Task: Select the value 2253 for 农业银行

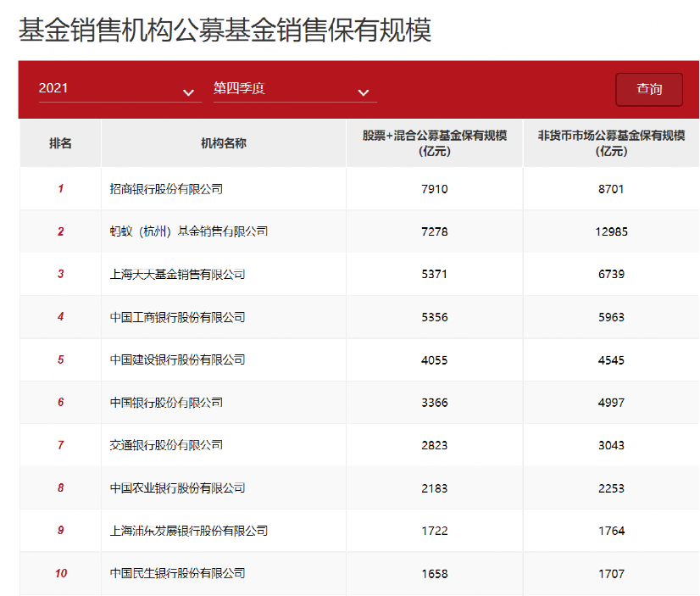Action: 611,488
